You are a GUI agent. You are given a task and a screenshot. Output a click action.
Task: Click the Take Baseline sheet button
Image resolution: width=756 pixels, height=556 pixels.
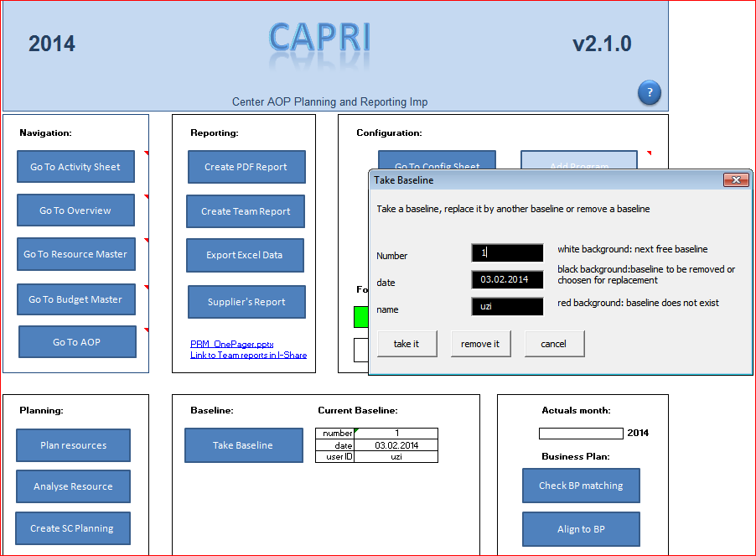click(x=244, y=445)
